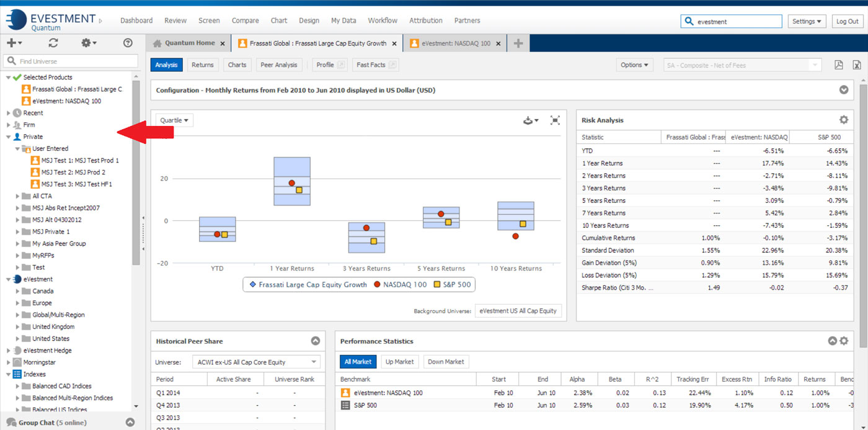Image resolution: width=868 pixels, height=430 pixels.
Task: Select MSJ Test 2: MSJ Prod 2
Action: 68,172
